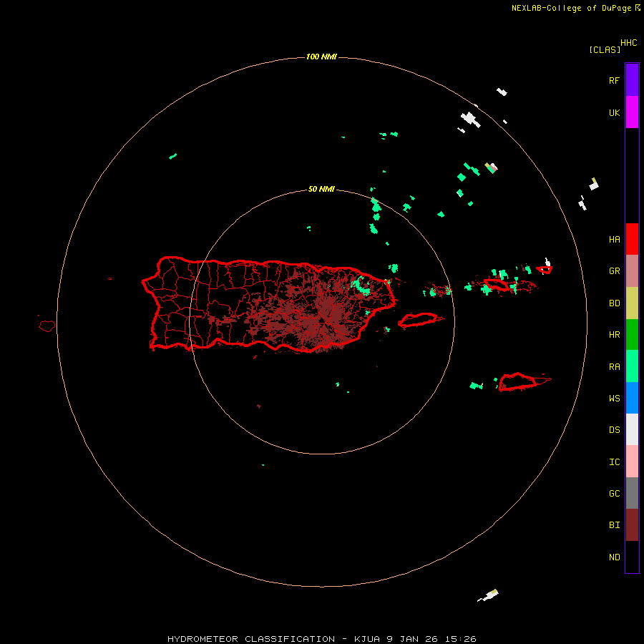Click the gray GC legend swatch
Screen dimensions: 644x644
[632, 493]
